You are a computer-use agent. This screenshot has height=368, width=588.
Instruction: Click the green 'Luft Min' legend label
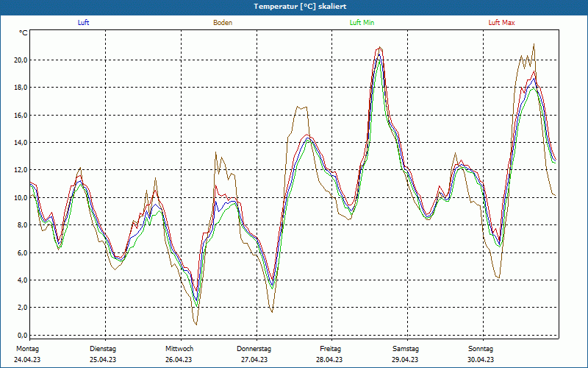(x=362, y=23)
